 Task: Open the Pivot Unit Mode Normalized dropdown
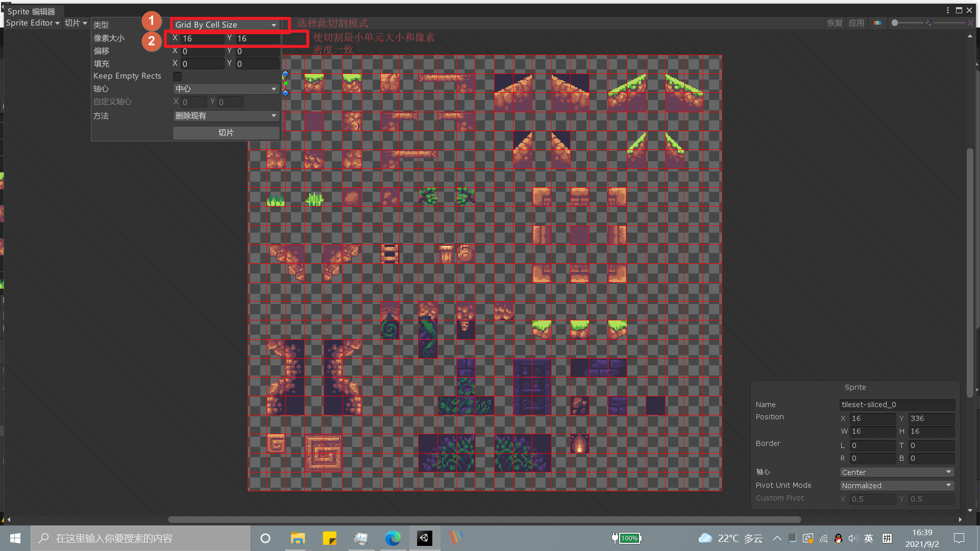pos(897,486)
